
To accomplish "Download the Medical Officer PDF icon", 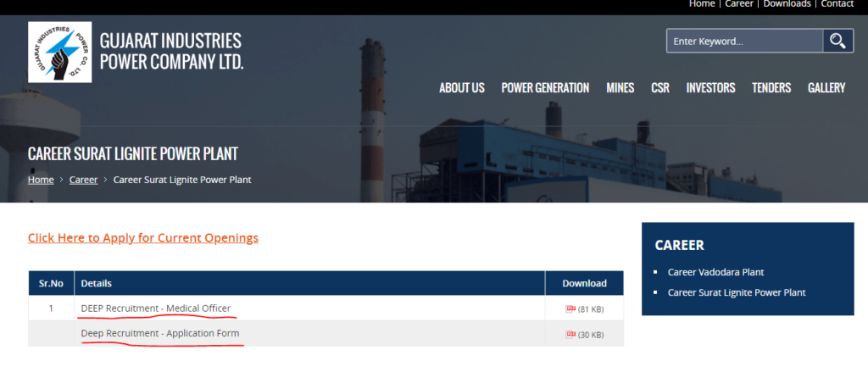I will [570, 308].
